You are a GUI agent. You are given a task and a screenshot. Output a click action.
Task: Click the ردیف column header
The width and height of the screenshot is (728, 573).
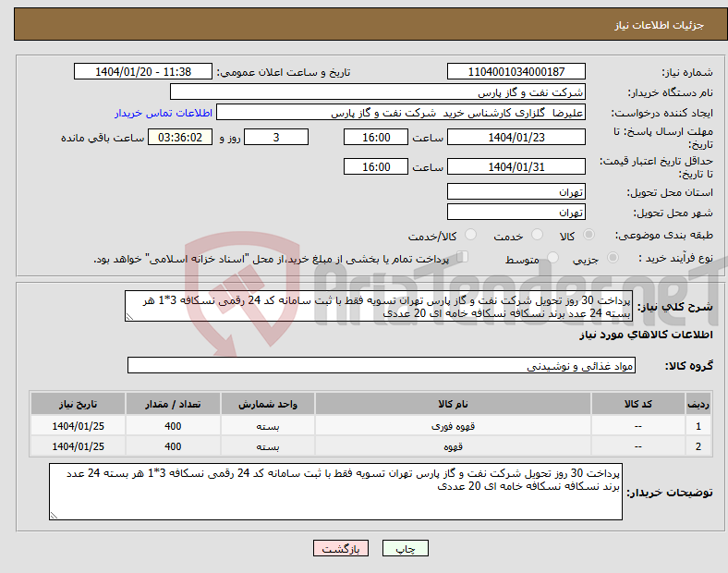698,404
